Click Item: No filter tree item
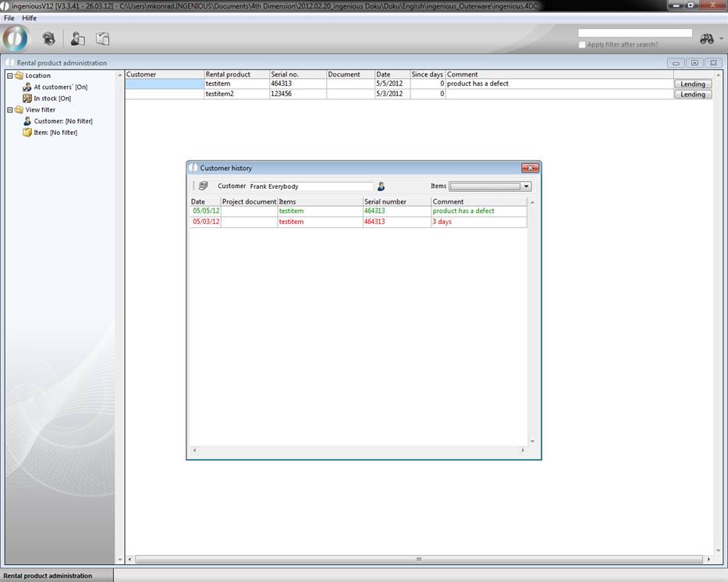 (x=55, y=133)
